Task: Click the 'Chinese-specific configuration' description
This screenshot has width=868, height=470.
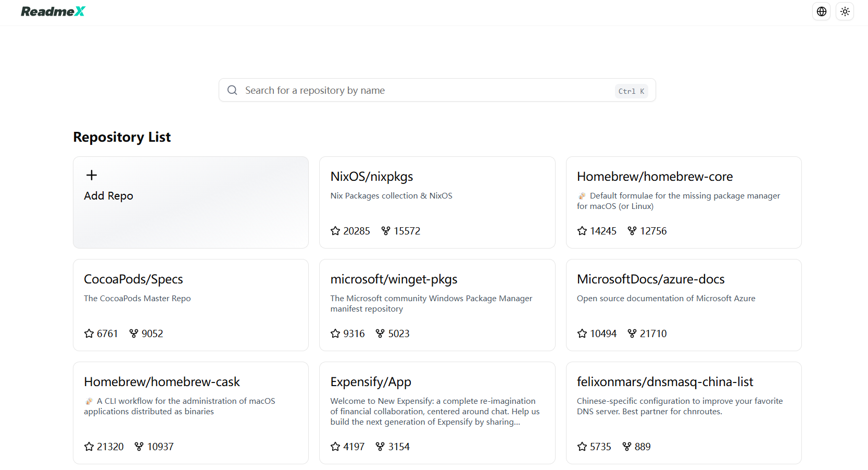Action: (x=680, y=406)
